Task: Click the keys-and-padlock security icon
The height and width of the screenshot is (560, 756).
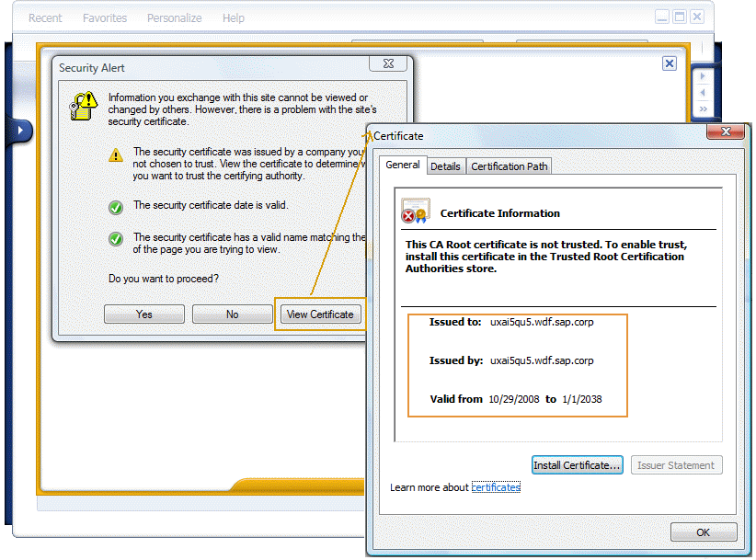Action: [83, 106]
